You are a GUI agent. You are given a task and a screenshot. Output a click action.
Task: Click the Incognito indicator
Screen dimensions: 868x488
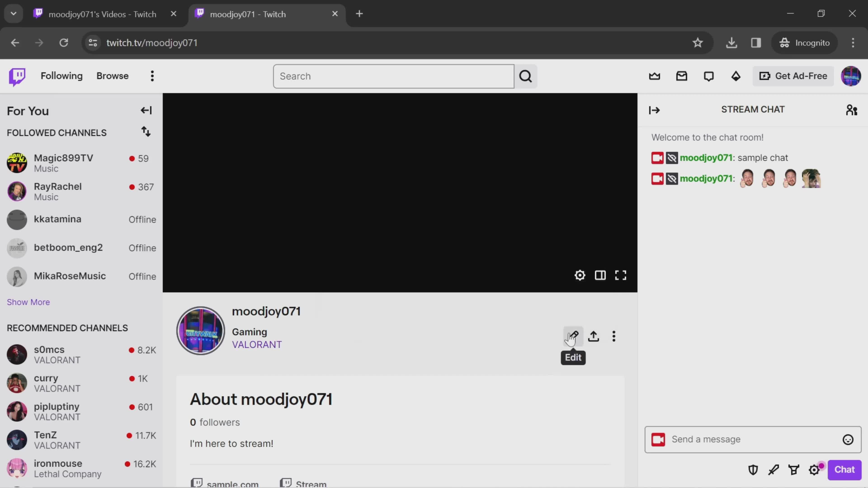coord(804,43)
